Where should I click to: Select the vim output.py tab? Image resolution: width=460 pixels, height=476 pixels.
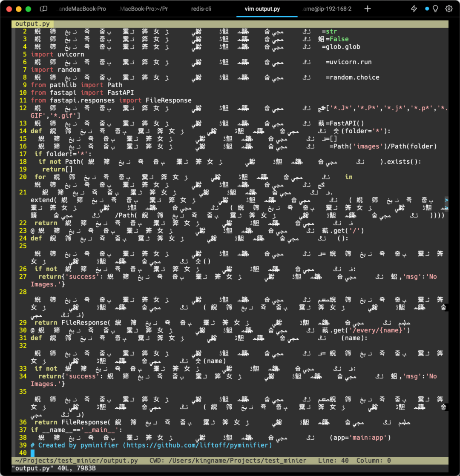pos(262,9)
